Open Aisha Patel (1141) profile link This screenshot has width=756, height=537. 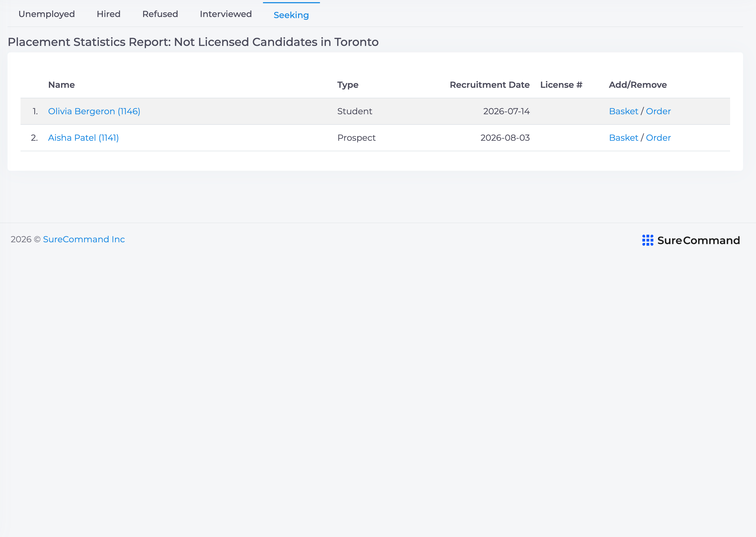click(x=83, y=137)
